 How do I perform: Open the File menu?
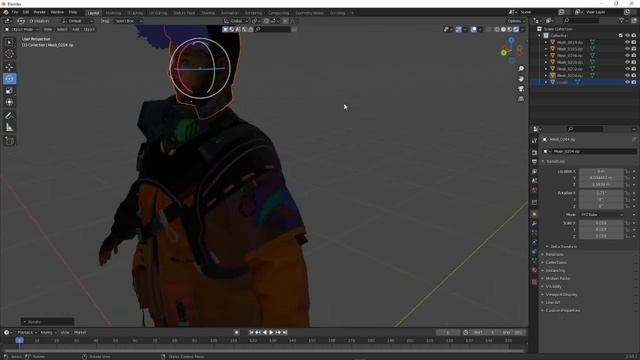pos(15,12)
